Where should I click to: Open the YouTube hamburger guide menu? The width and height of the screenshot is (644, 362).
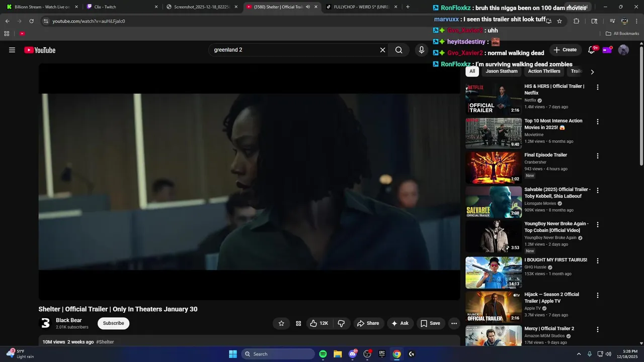click(x=12, y=50)
